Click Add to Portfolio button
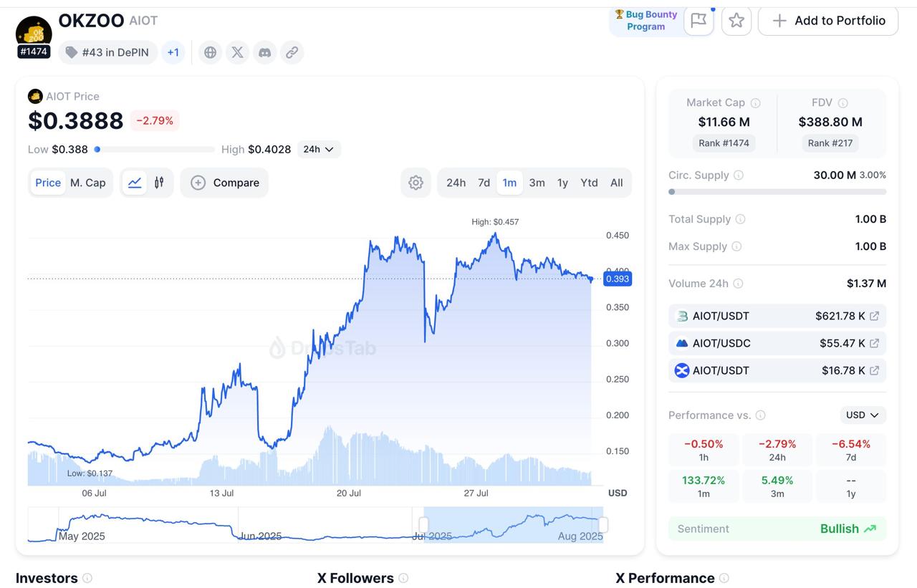This screenshot has height=588, width=917. 828,21
